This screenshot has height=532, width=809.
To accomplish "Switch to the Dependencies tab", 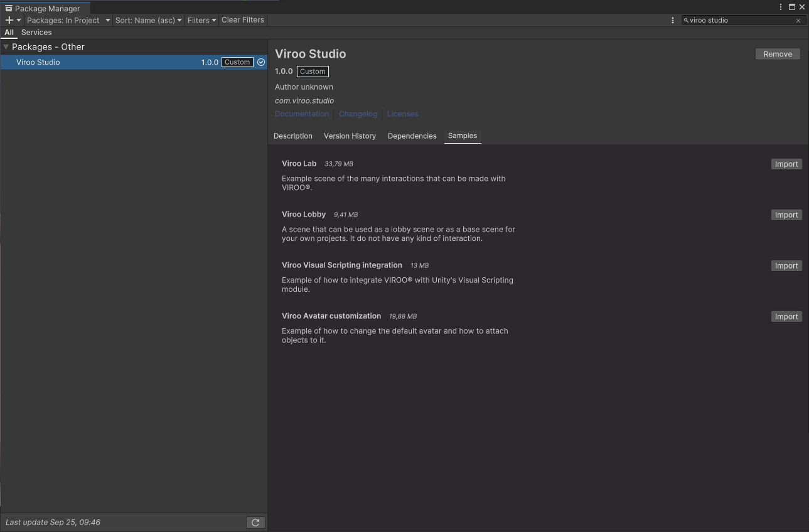I will (x=412, y=136).
